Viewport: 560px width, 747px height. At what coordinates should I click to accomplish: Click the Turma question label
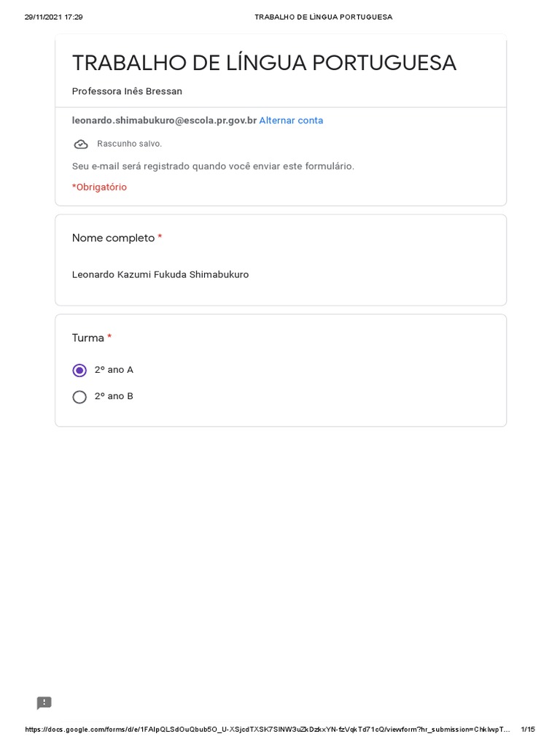[87, 338]
